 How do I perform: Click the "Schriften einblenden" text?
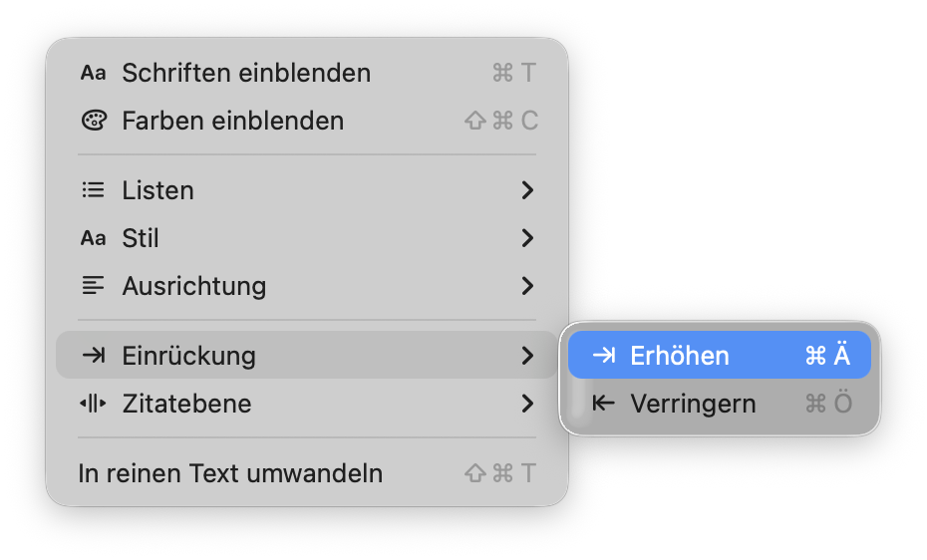[246, 73]
